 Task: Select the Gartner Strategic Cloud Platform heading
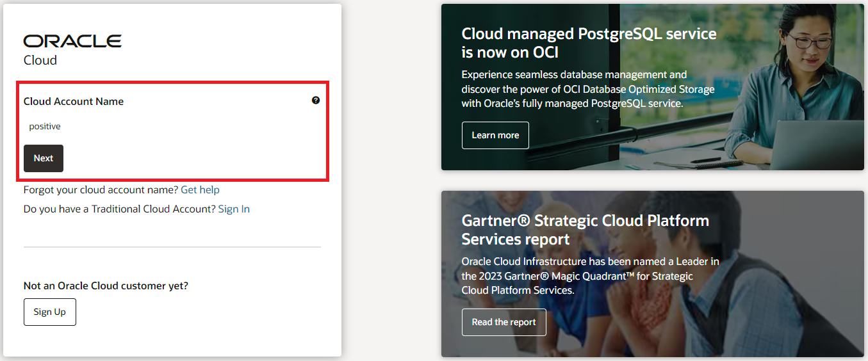(585, 230)
